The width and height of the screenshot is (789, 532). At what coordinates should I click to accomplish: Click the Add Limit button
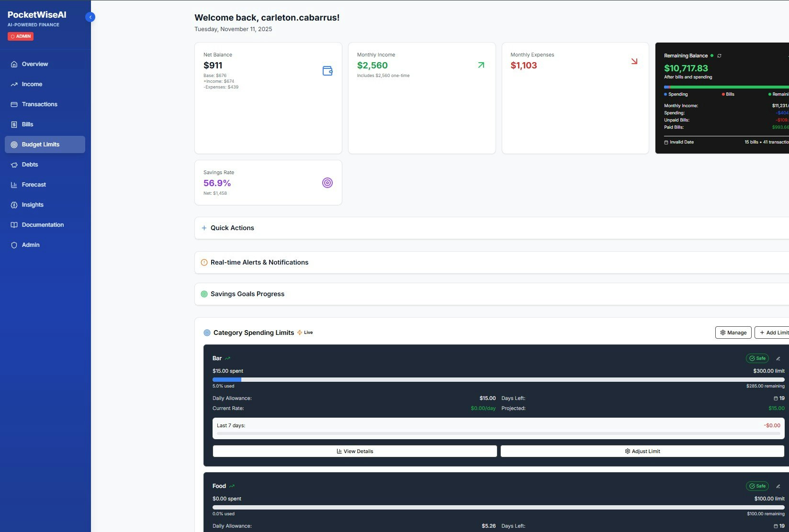click(772, 332)
